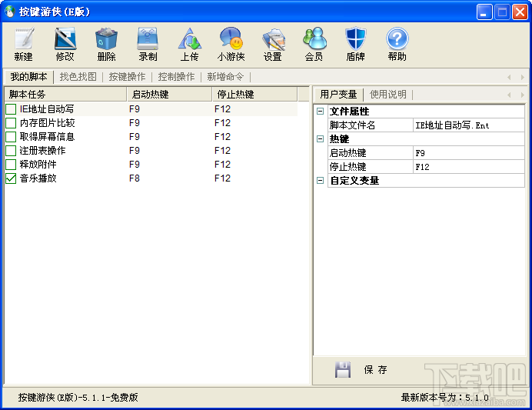Click the 取得屏幕信息 script name
Screen dimensions: 532x410
point(47,137)
